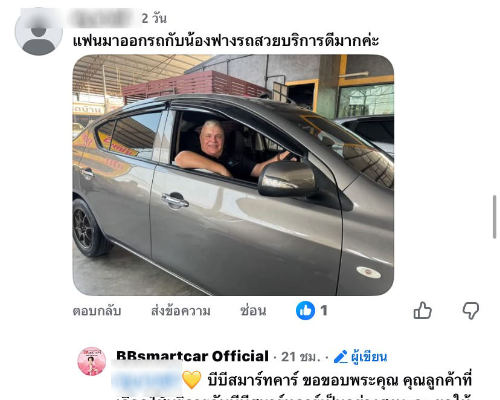This screenshot has width=500, height=400.
Task: Click the thumbs up icon on the comment
Action: (x=422, y=311)
